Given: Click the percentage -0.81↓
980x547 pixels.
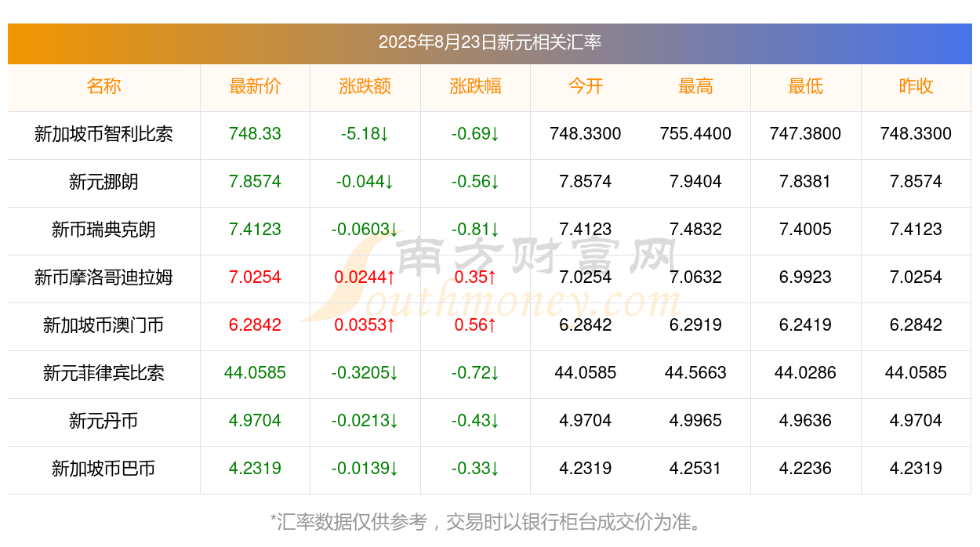Looking at the screenshot, I should 475,230.
